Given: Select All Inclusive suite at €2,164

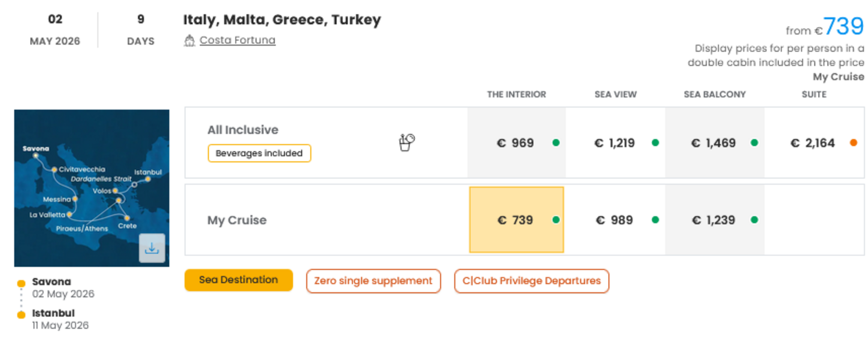Looking at the screenshot, I should pyautogui.click(x=813, y=143).
